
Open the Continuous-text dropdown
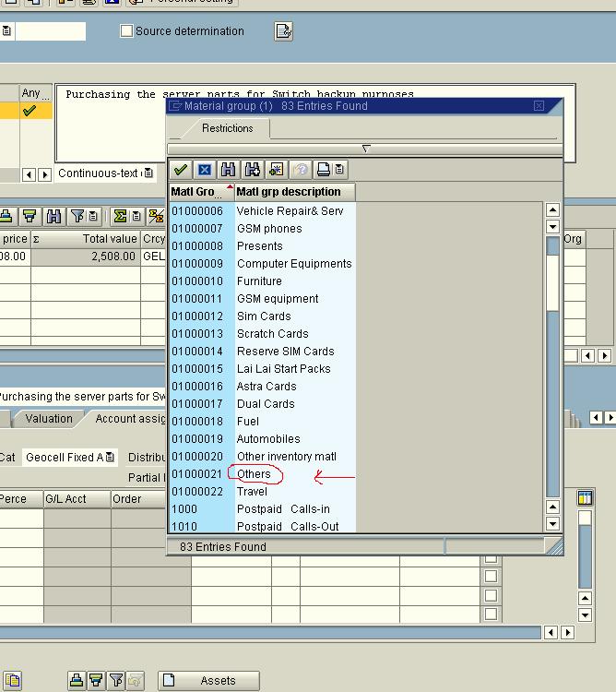pyautogui.click(x=148, y=173)
